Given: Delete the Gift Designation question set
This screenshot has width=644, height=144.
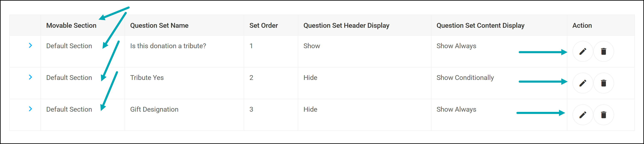Looking at the screenshot, I should [x=603, y=115].
